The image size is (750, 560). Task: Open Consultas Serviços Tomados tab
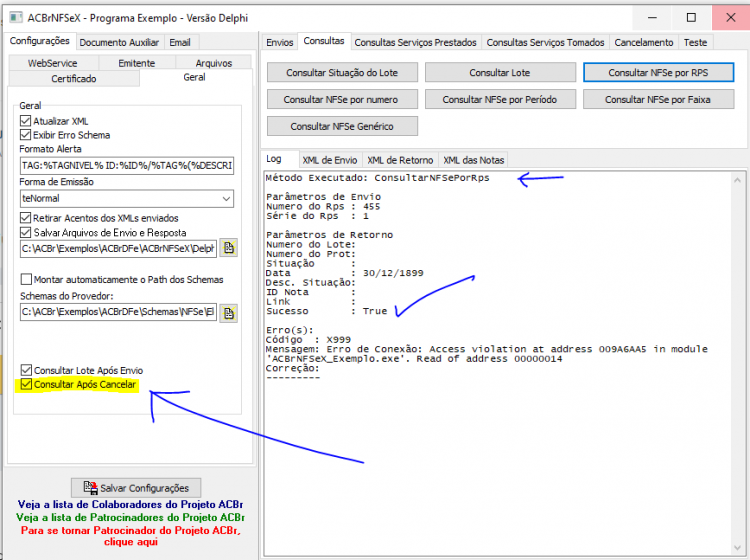point(545,43)
